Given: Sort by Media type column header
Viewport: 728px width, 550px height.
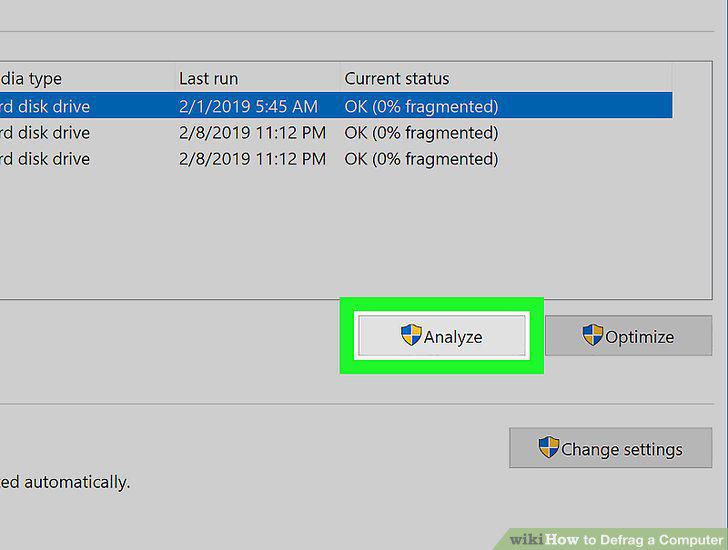Looking at the screenshot, I should (x=87, y=78).
